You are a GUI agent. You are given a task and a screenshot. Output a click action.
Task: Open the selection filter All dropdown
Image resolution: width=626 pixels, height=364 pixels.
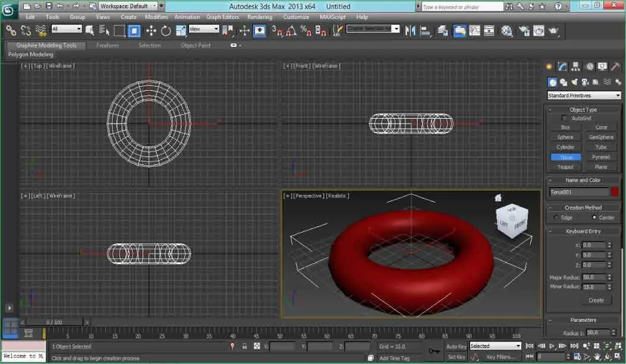tap(66, 29)
